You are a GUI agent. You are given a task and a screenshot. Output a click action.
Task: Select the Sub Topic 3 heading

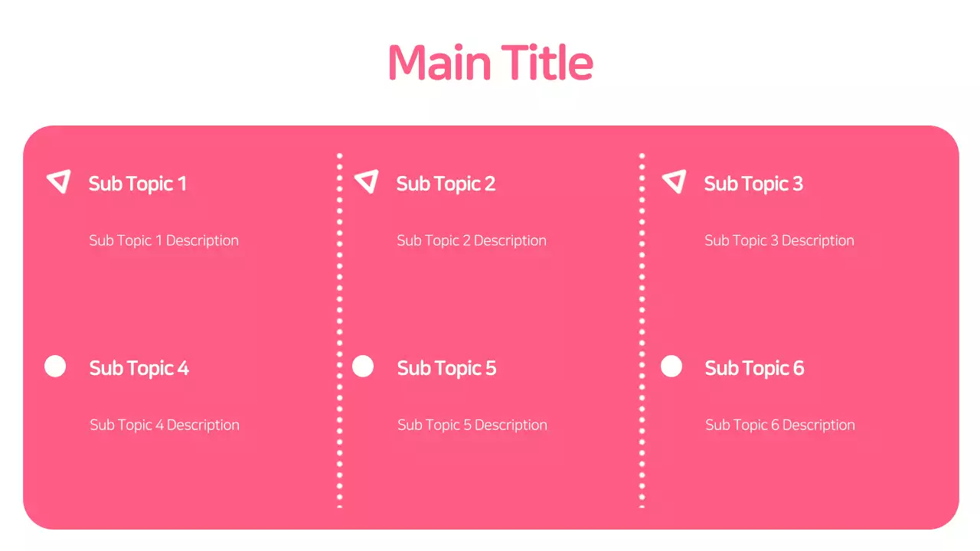pyautogui.click(x=753, y=184)
